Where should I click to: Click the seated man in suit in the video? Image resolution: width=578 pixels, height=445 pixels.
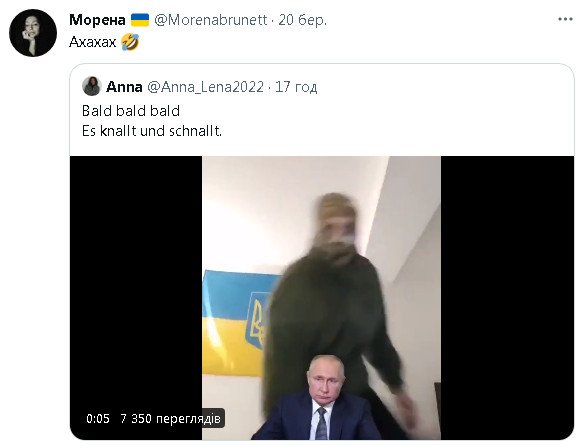click(x=320, y=398)
